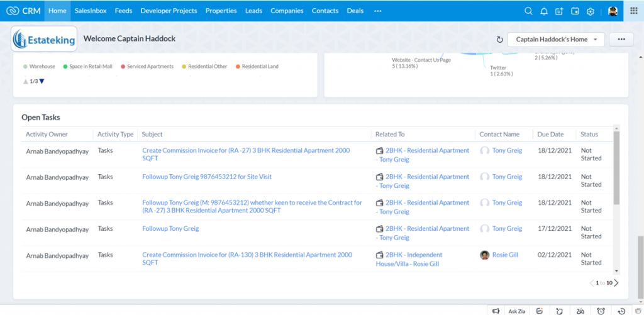
Task: Open Create Commission Invoice RA-27 task
Action: [x=246, y=155]
